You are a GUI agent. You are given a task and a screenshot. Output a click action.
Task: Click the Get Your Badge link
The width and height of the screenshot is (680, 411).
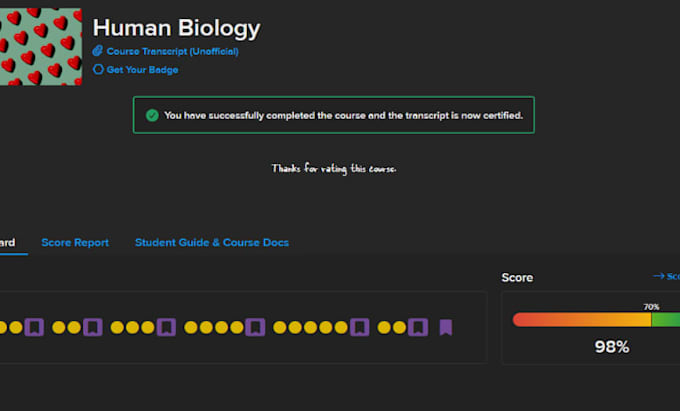pos(142,69)
